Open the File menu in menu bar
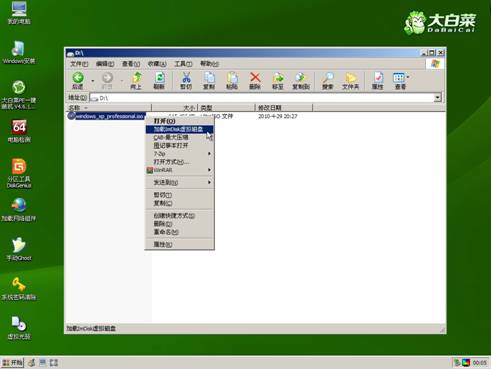 (x=79, y=64)
